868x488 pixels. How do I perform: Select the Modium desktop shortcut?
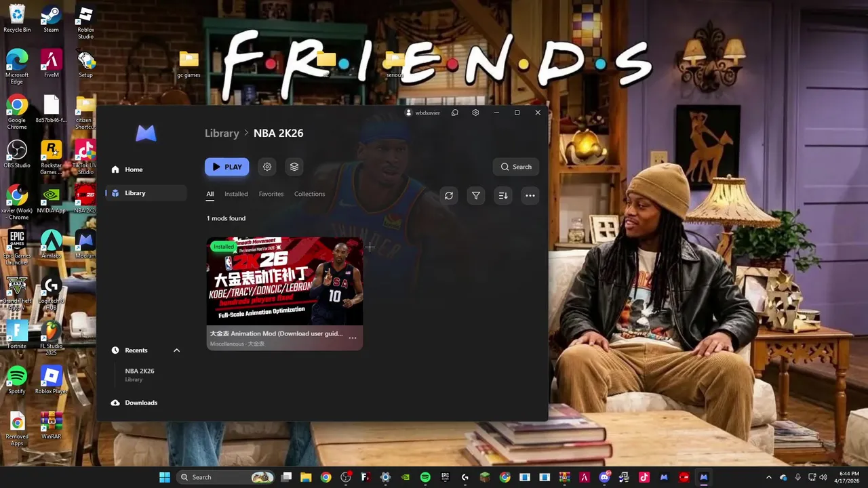(85, 244)
